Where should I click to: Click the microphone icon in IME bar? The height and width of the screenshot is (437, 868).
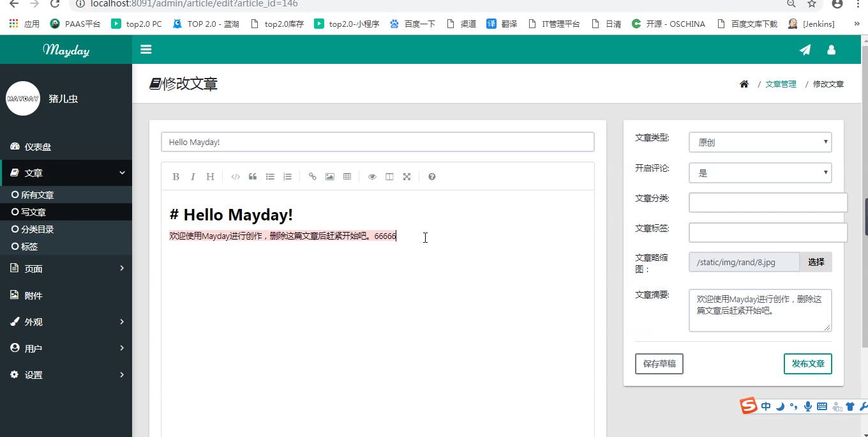[x=808, y=406]
